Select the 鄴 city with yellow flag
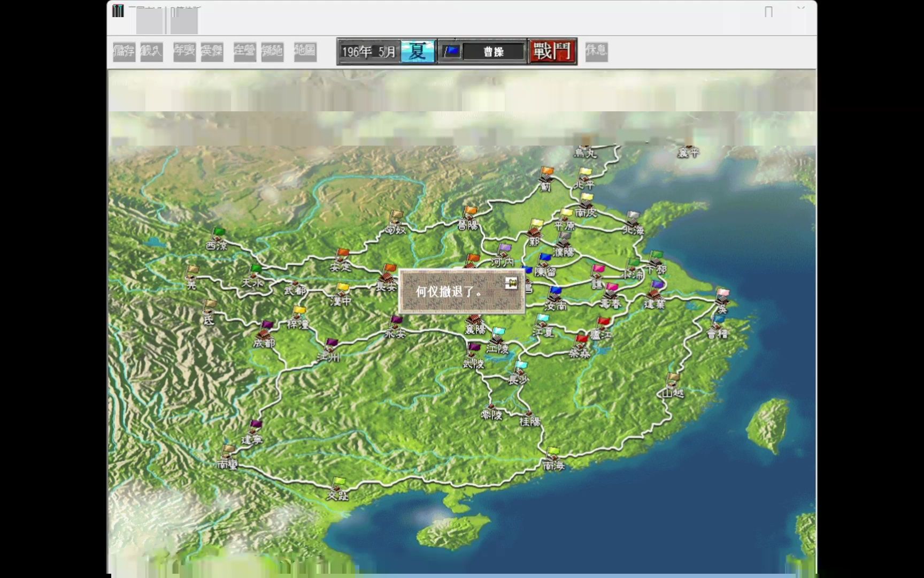Viewport: 924px width, 578px height. coord(535,233)
